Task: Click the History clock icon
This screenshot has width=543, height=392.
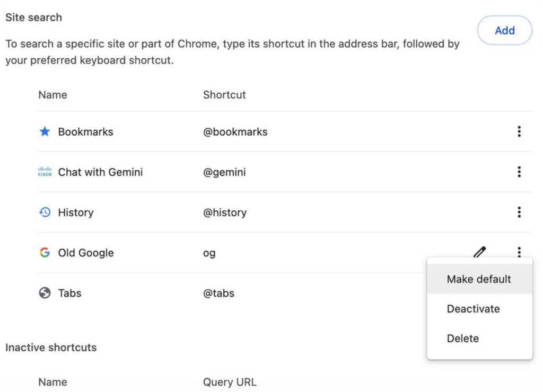Action: pos(45,212)
